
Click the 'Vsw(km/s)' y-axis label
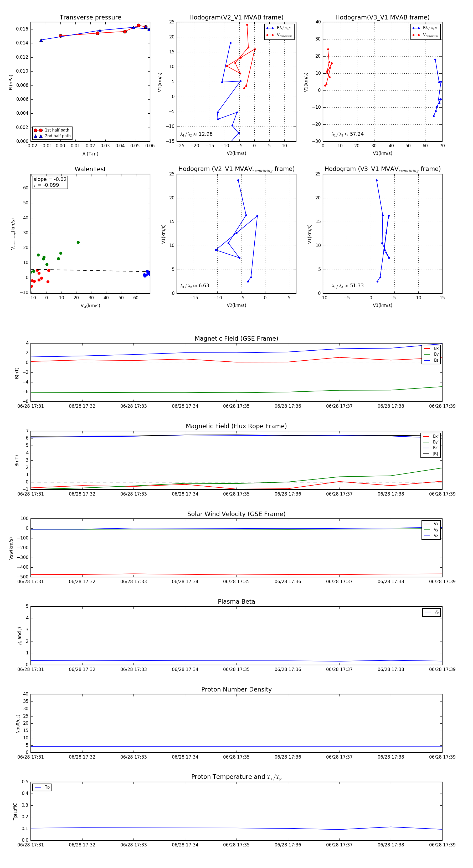tap(11, 548)
